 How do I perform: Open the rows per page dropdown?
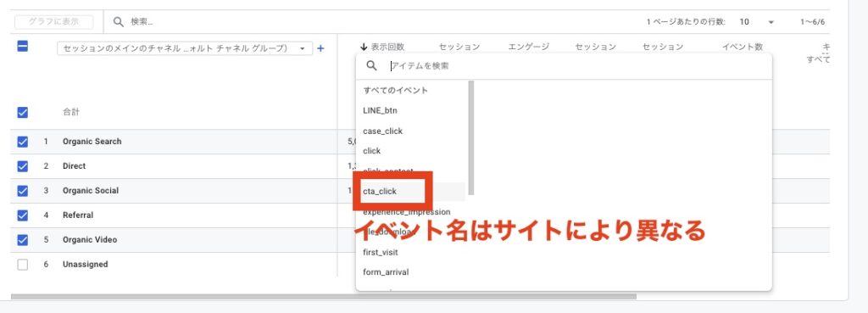(756, 22)
